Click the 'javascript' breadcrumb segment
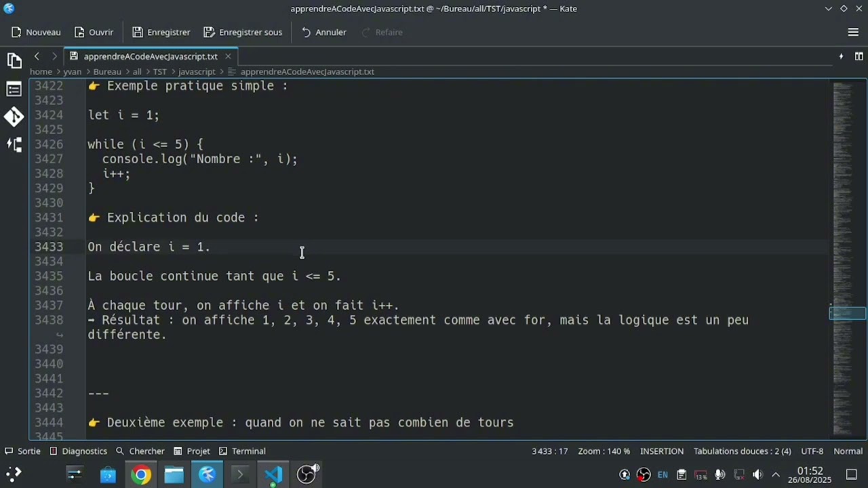 [197, 71]
